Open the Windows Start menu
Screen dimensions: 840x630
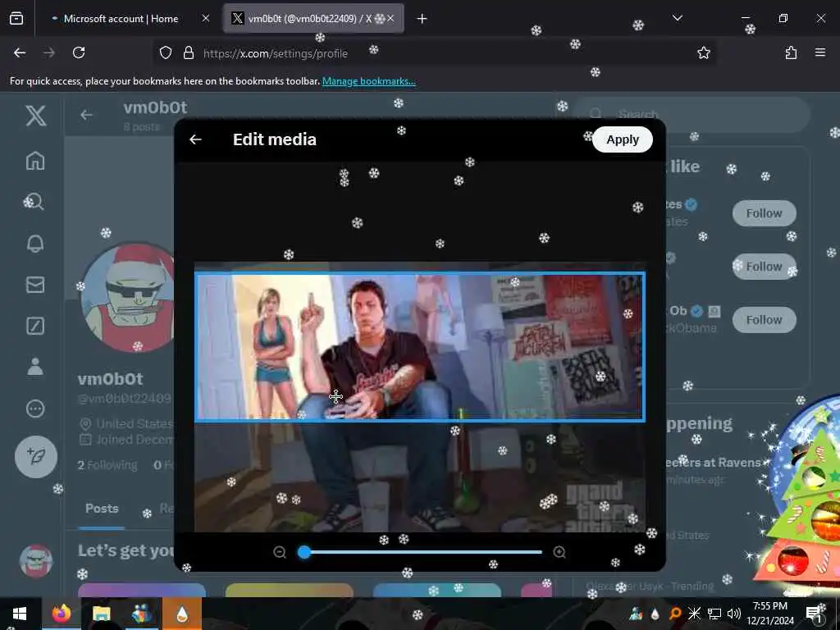(x=20, y=614)
